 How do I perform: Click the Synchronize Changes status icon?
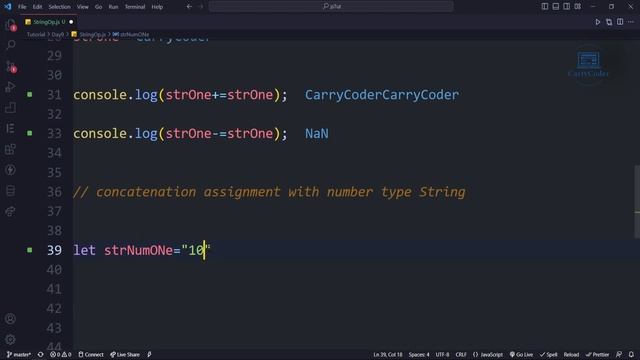point(40,354)
